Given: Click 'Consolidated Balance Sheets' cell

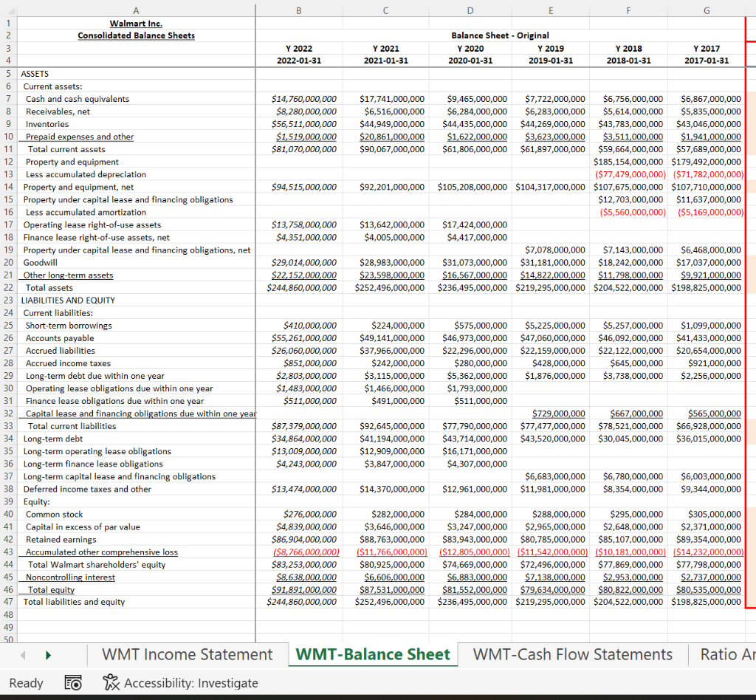Looking at the screenshot, I should (136, 35).
